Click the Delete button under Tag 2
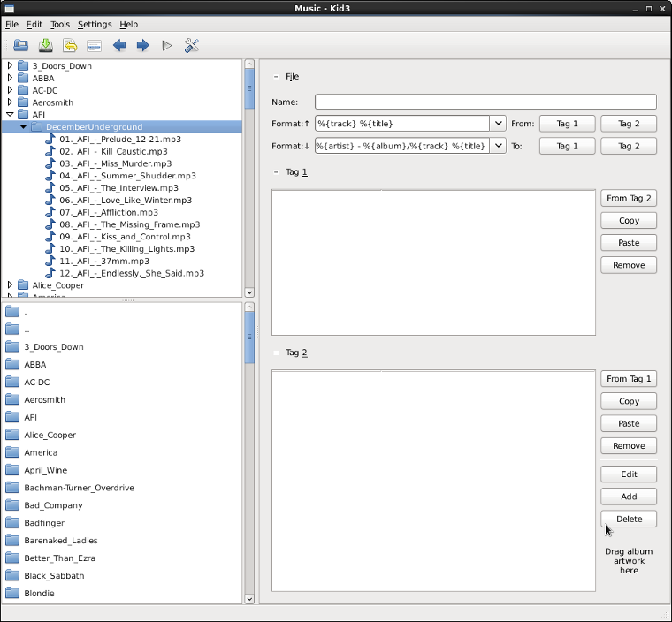 [629, 519]
